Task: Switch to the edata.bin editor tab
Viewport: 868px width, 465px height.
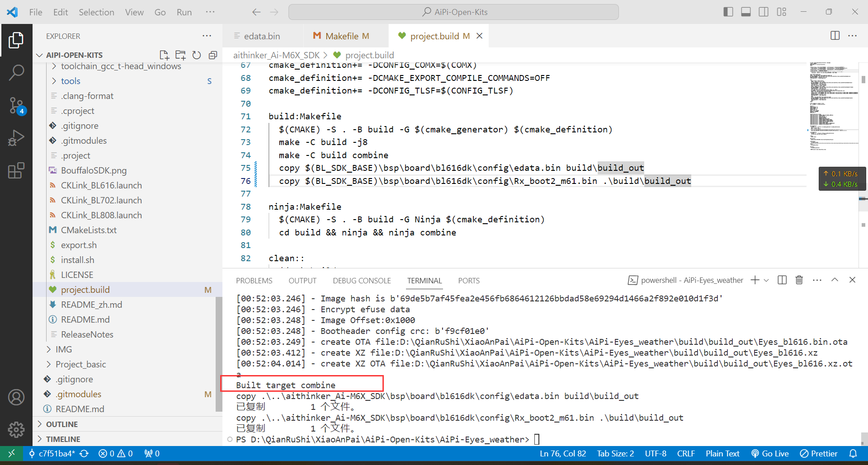Action: click(x=262, y=36)
